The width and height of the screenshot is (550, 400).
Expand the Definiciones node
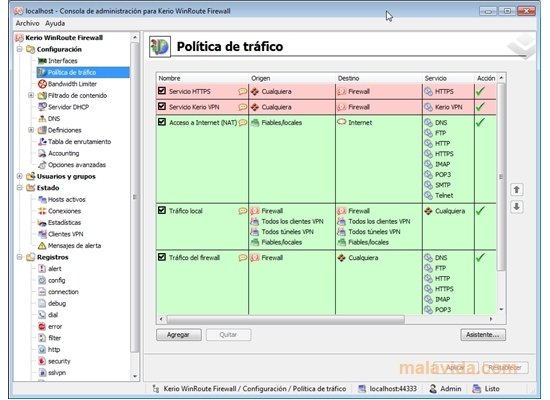click(31, 130)
